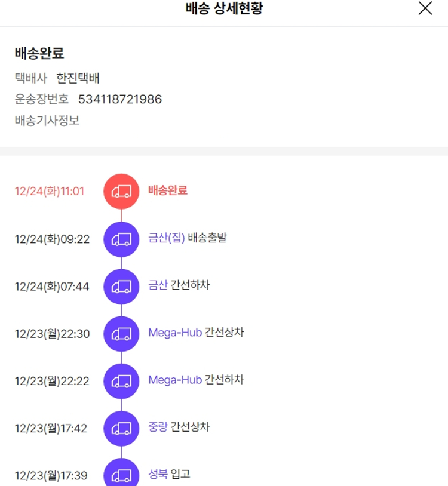The image size is (448, 486).
Task: Click the 중랑 location link
Action: (x=158, y=427)
